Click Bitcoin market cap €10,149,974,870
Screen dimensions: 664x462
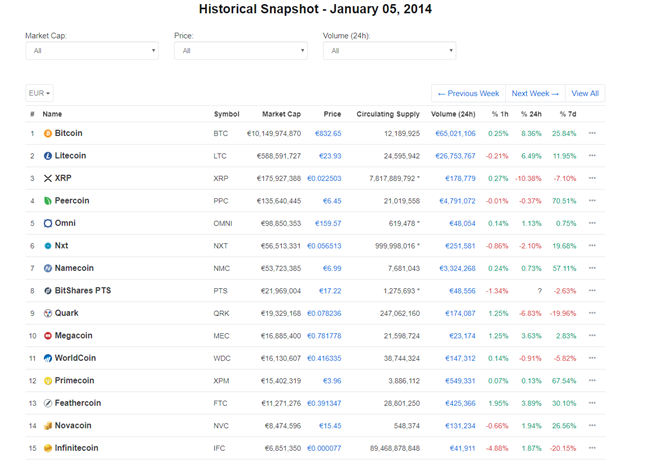(x=274, y=133)
